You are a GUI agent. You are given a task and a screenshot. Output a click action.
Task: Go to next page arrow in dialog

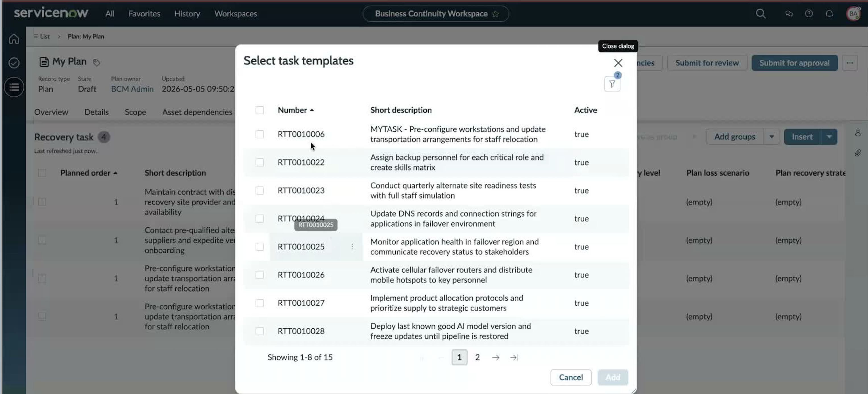coord(495,357)
